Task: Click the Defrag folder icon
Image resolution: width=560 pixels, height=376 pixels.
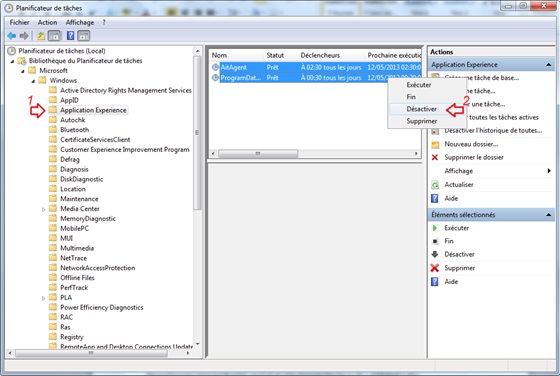Action: tap(53, 159)
